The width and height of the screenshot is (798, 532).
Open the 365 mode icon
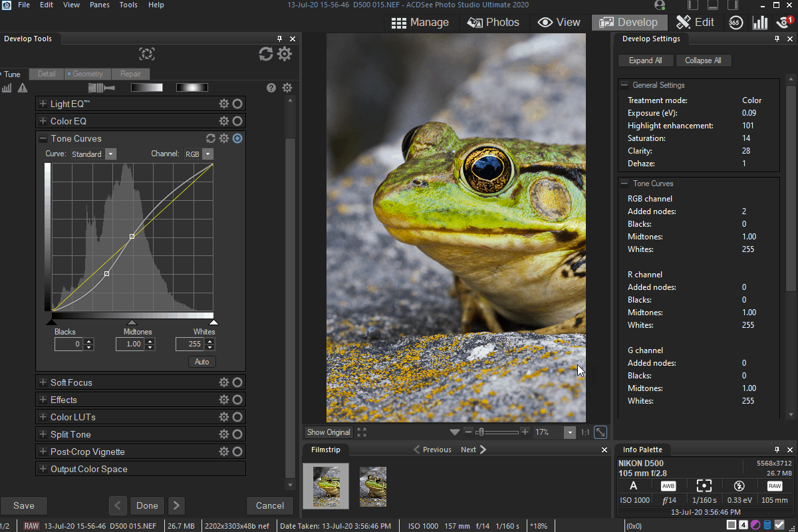(x=735, y=22)
